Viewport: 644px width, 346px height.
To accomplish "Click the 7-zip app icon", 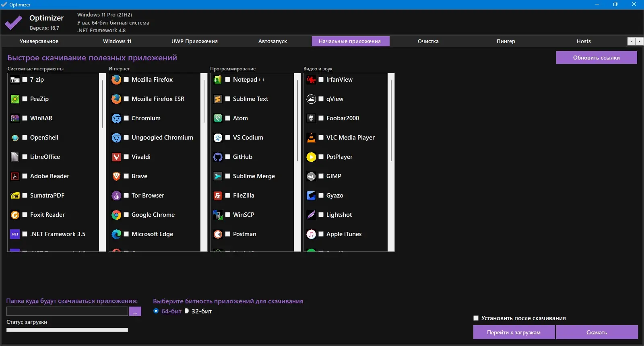I will click(x=15, y=80).
